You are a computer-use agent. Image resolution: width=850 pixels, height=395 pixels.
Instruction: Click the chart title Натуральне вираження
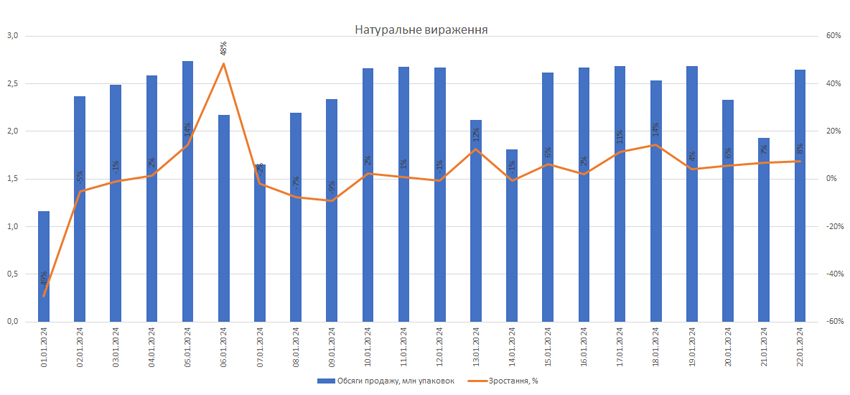422,29
